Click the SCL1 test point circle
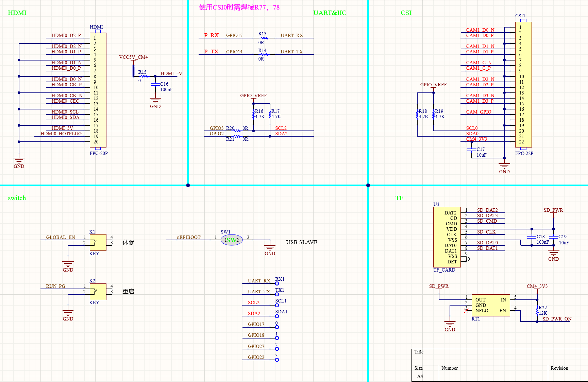The height and width of the screenshot is (382, 588). (x=277, y=305)
